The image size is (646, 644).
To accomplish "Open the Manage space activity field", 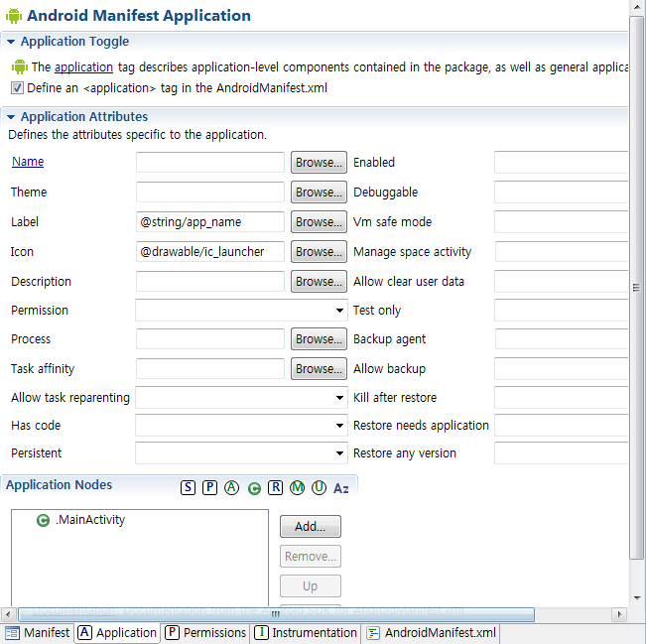I will pos(561,252).
